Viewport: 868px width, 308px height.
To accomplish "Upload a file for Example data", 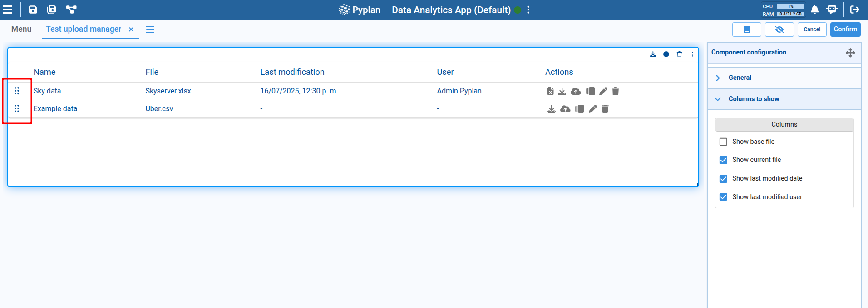I will 565,109.
